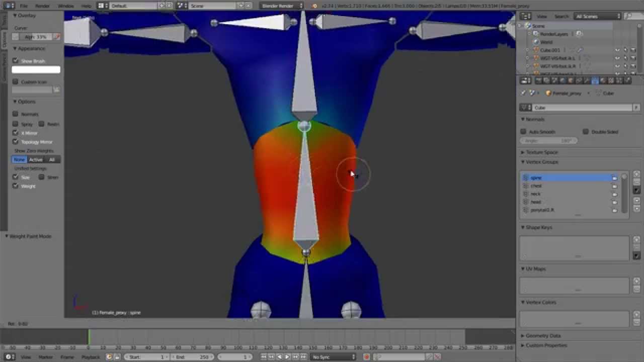Open properties editor type selector icon
644x362 pixels.
click(525, 80)
